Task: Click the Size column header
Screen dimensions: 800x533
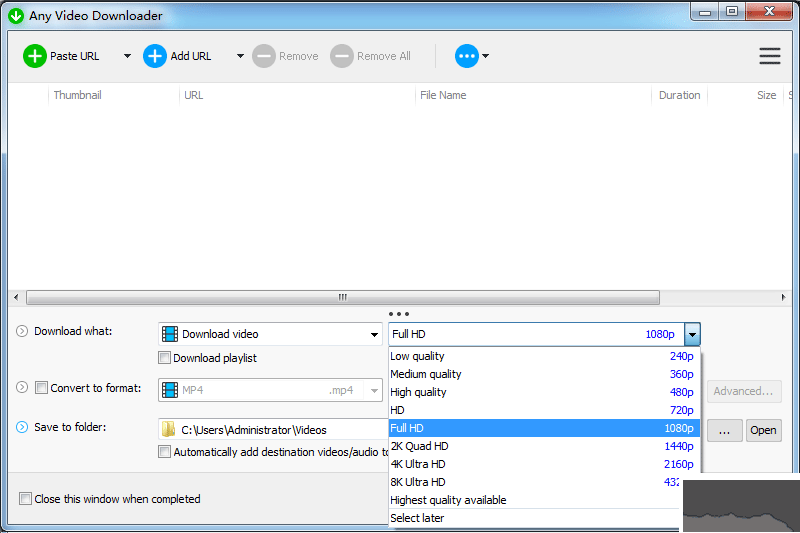Action: pyautogui.click(x=766, y=95)
